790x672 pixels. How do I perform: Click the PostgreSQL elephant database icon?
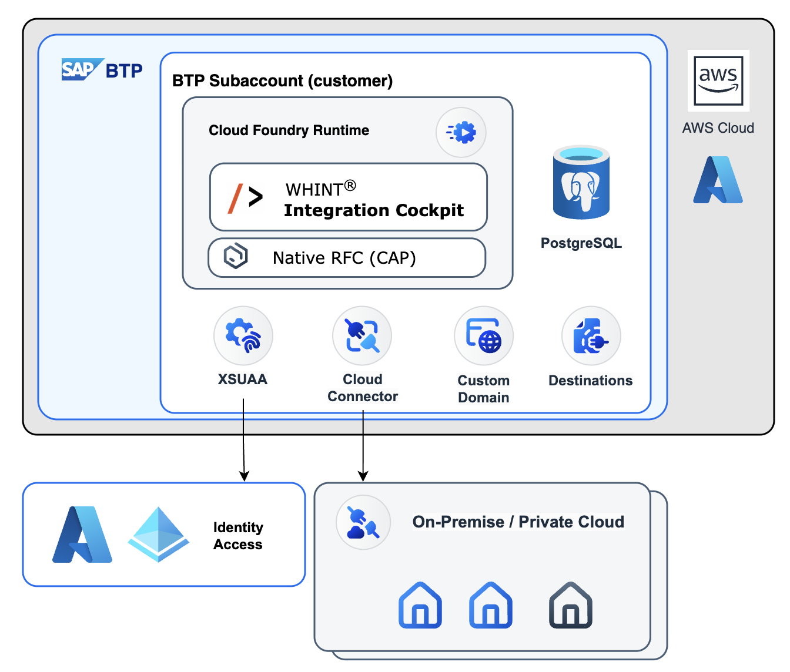581,182
